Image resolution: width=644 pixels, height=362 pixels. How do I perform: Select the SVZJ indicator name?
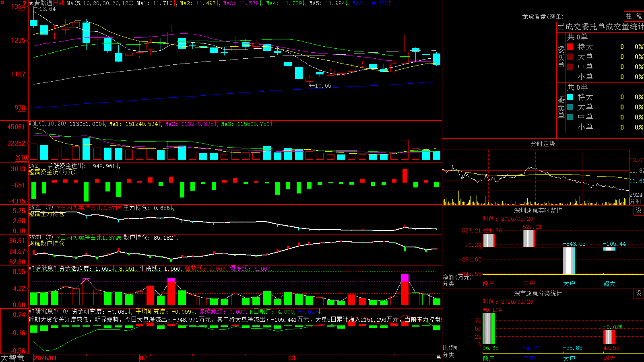click(35, 166)
